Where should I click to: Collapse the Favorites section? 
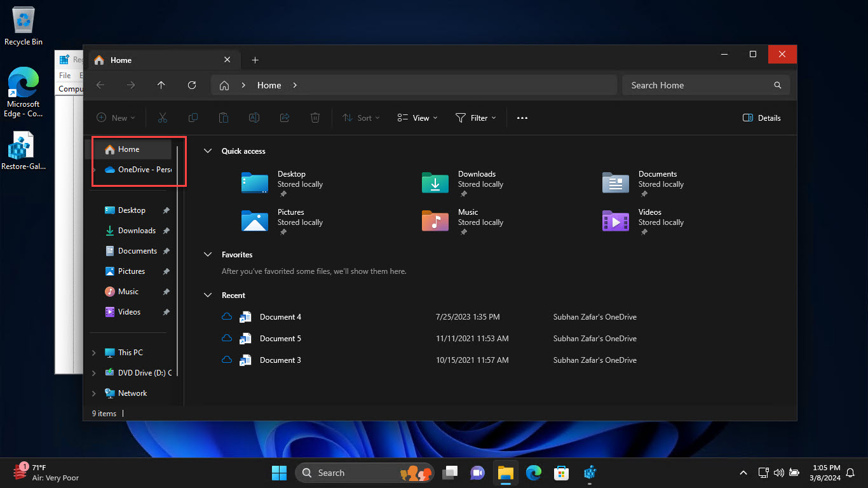coord(207,255)
